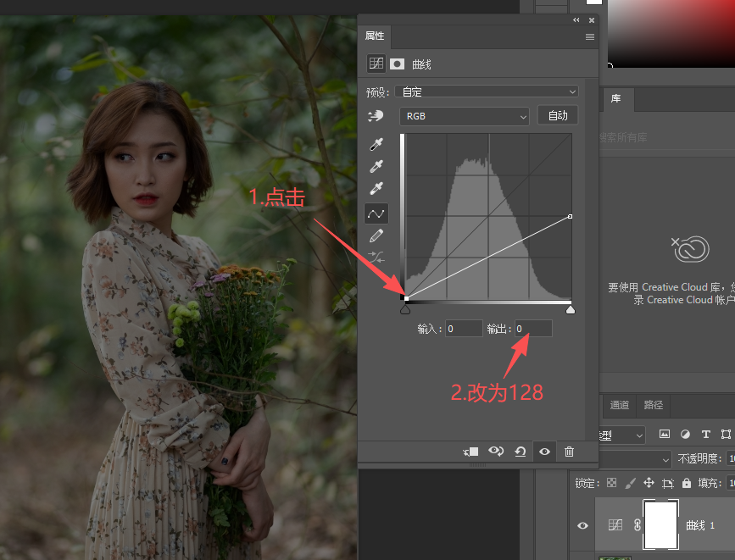Toggle lock all padlock icon
The height and width of the screenshot is (560, 735).
(x=686, y=483)
